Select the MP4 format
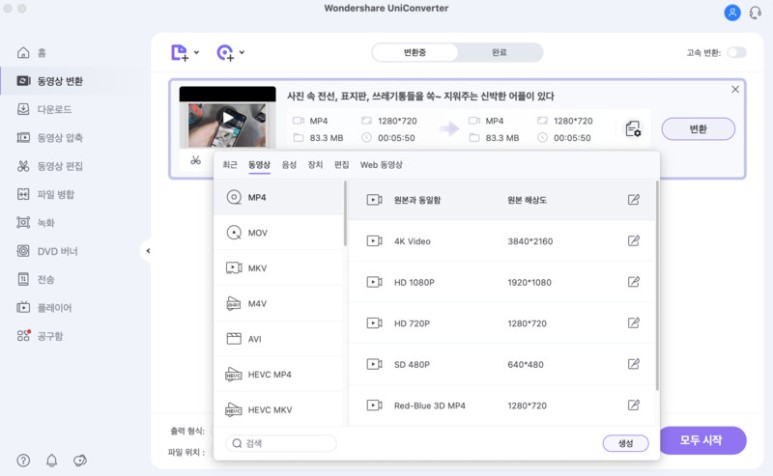Image resolution: width=773 pixels, height=476 pixels. pos(279,197)
